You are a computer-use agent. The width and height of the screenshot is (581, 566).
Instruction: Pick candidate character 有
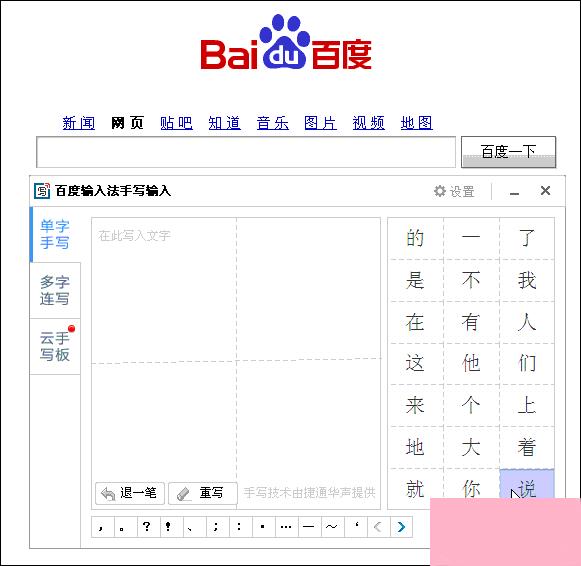(x=471, y=322)
